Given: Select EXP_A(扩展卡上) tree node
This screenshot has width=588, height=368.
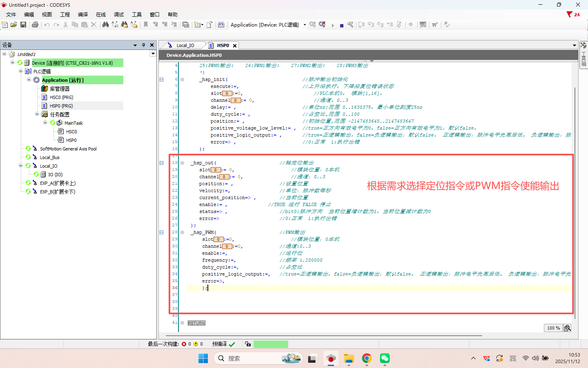Looking at the screenshot, I should pos(58,183).
